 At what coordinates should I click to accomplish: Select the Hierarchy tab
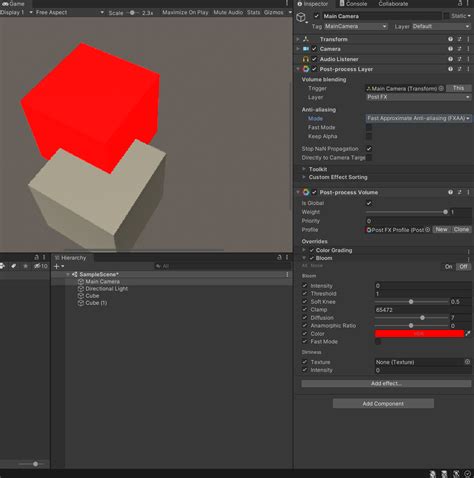70,258
